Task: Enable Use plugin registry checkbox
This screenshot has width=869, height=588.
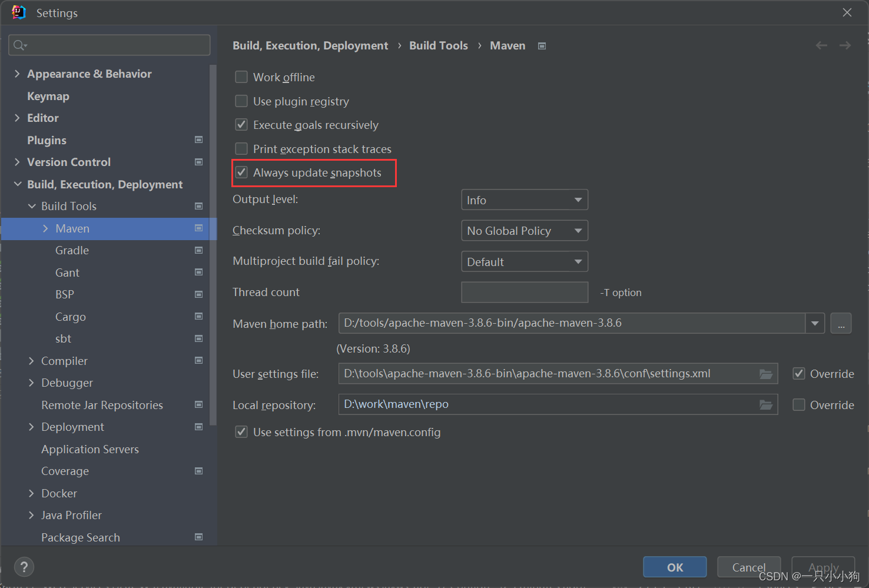Action: click(x=241, y=101)
